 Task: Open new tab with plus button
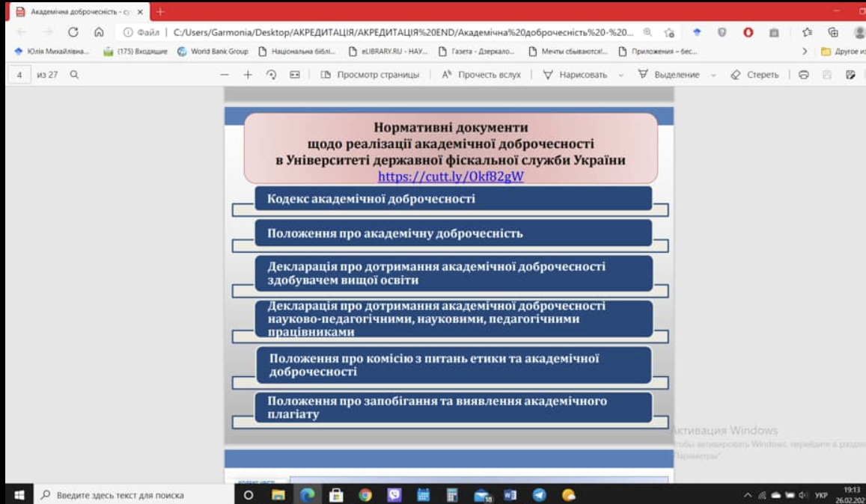pyautogui.click(x=160, y=11)
